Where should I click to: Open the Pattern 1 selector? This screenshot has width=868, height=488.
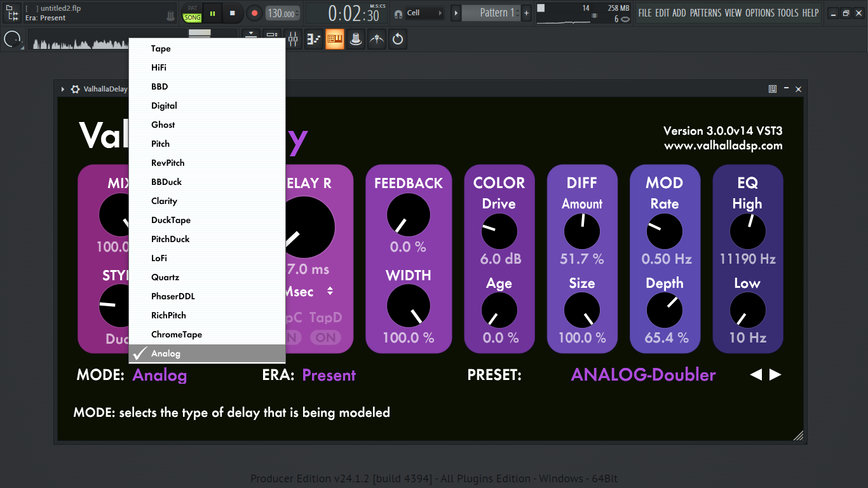pos(491,13)
